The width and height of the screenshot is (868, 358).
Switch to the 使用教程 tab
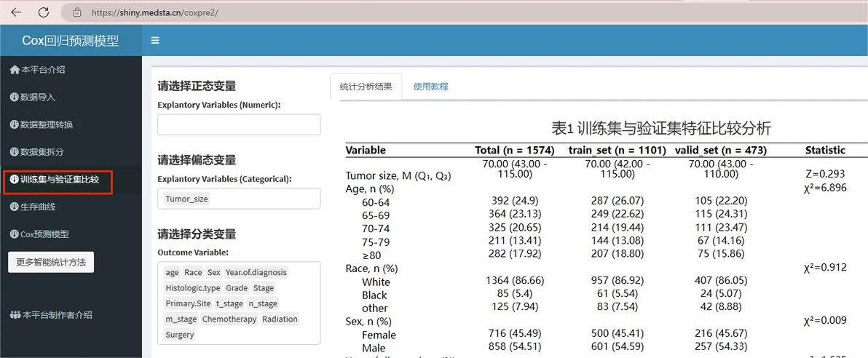(430, 87)
